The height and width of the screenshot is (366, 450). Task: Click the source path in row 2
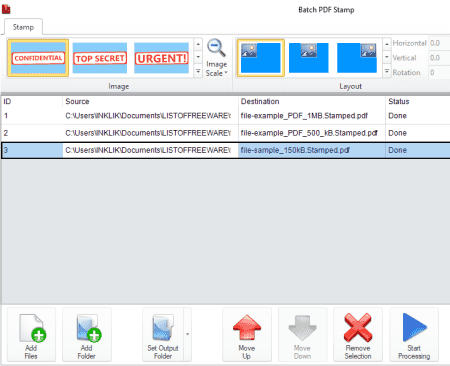tap(150, 133)
